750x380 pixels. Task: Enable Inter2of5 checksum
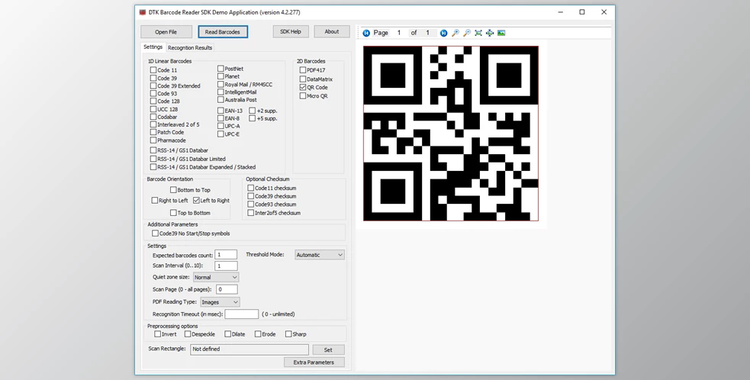pyautogui.click(x=251, y=212)
